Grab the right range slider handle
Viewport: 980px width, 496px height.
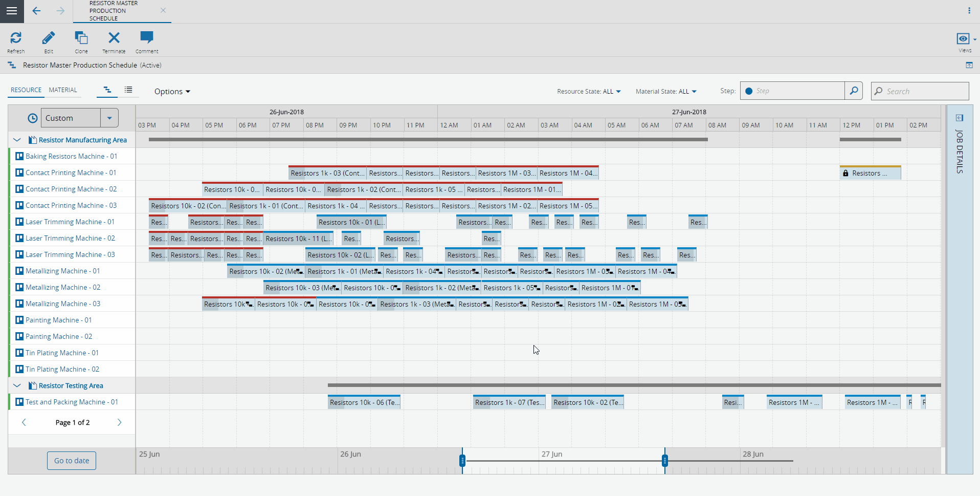pos(665,461)
